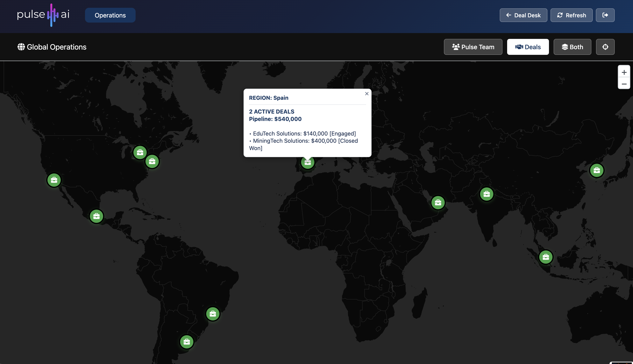Viewport: 633px width, 364px height.
Task: Click the pulse.ai logo
Action: click(43, 15)
